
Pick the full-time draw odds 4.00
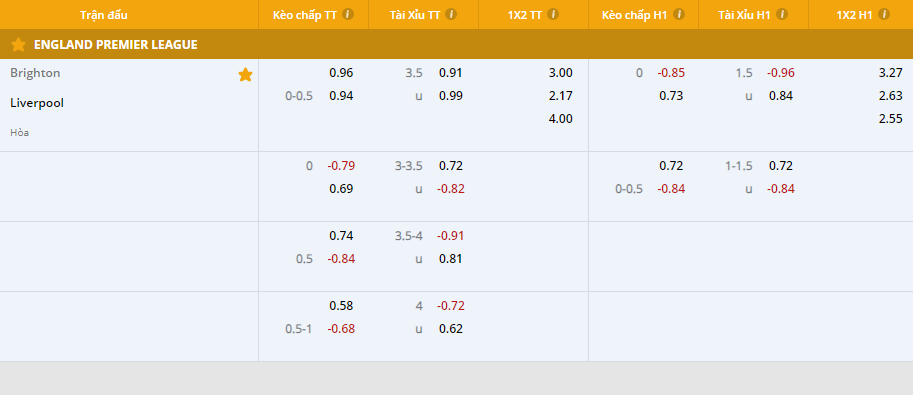coord(561,119)
